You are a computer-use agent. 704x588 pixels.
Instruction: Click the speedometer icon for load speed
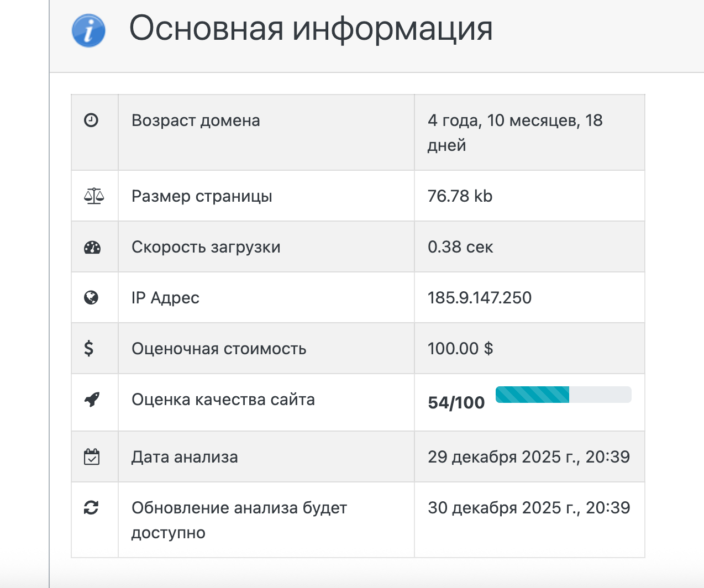point(92,247)
